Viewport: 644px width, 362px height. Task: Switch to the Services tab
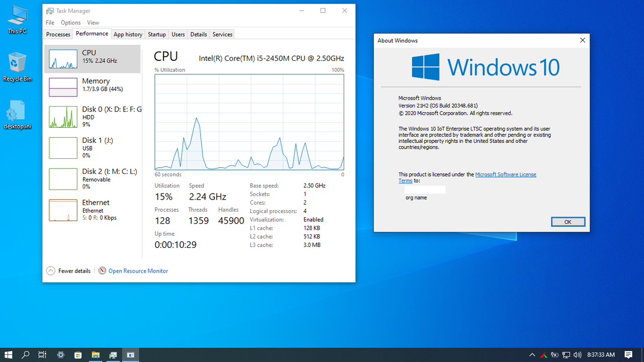pyautogui.click(x=222, y=34)
